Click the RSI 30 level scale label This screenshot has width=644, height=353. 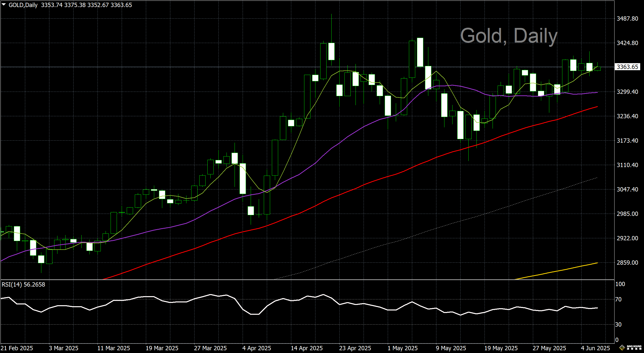click(x=618, y=325)
